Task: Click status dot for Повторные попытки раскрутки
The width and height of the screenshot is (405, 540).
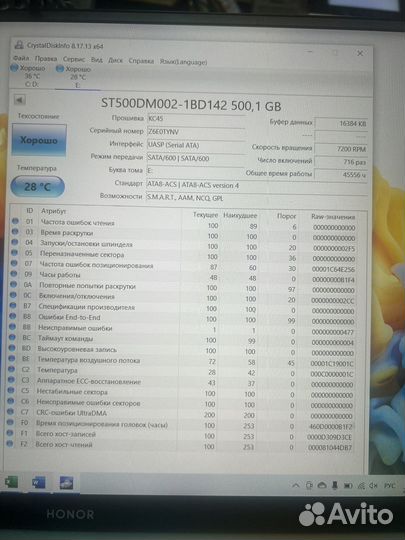Action: 13,284
